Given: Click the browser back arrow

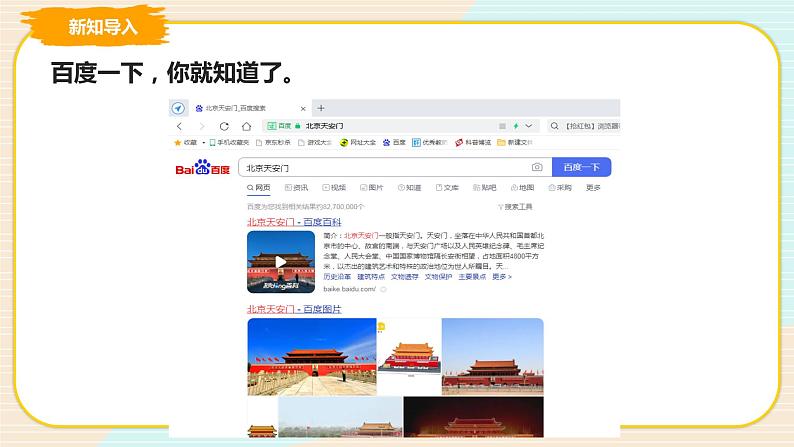Looking at the screenshot, I should [179, 127].
